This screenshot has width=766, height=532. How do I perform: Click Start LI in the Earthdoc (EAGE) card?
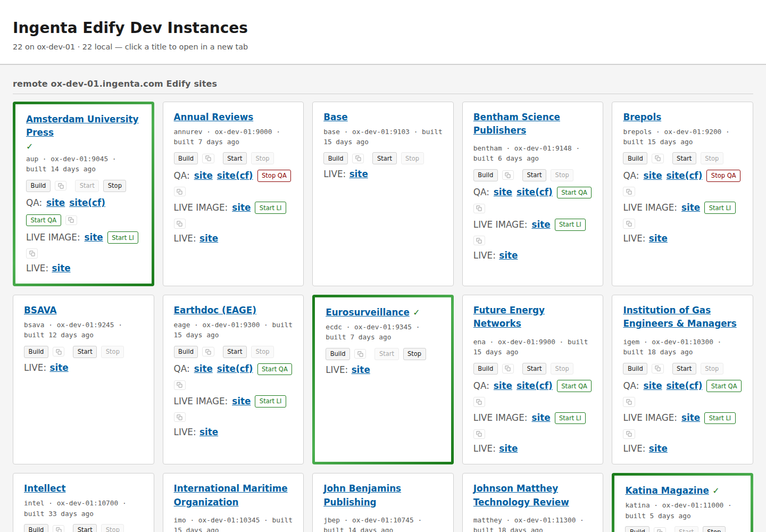[x=271, y=401]
